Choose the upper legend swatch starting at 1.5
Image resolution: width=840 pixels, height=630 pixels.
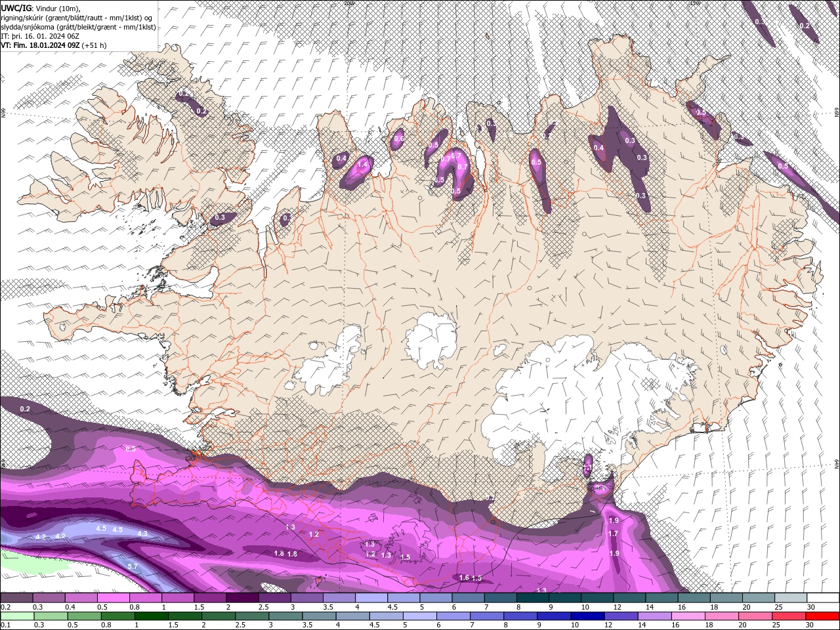click(x=210, y=598)
